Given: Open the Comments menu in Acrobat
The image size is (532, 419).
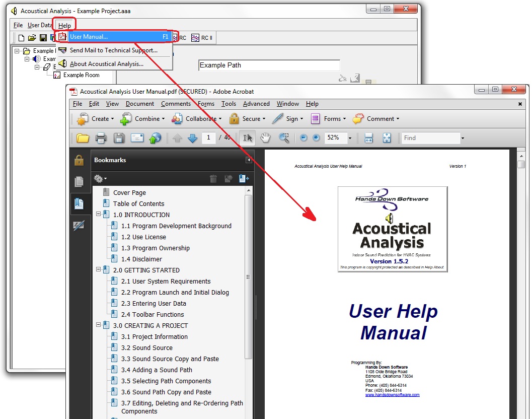Looking at the screenshot, I should [x=176, y=104].
